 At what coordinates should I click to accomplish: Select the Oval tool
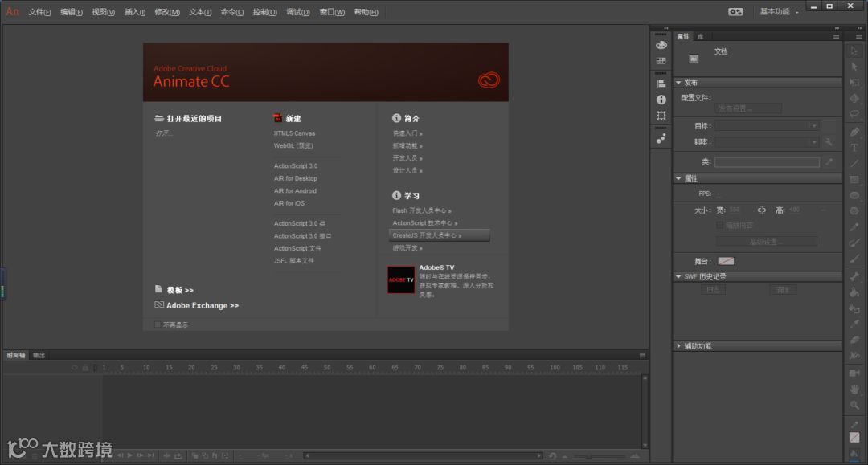coord(854,195)
